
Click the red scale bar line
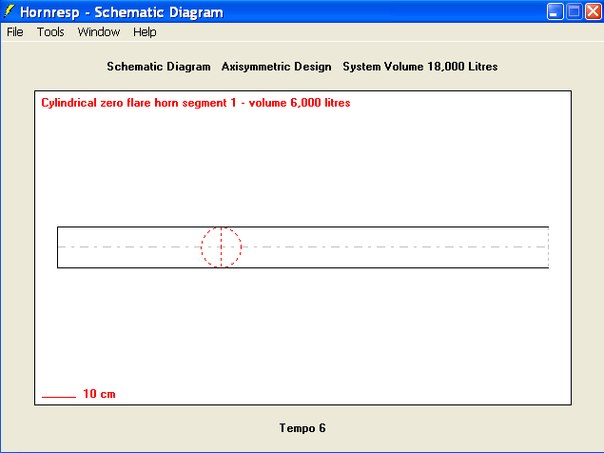tap(59, 396)
